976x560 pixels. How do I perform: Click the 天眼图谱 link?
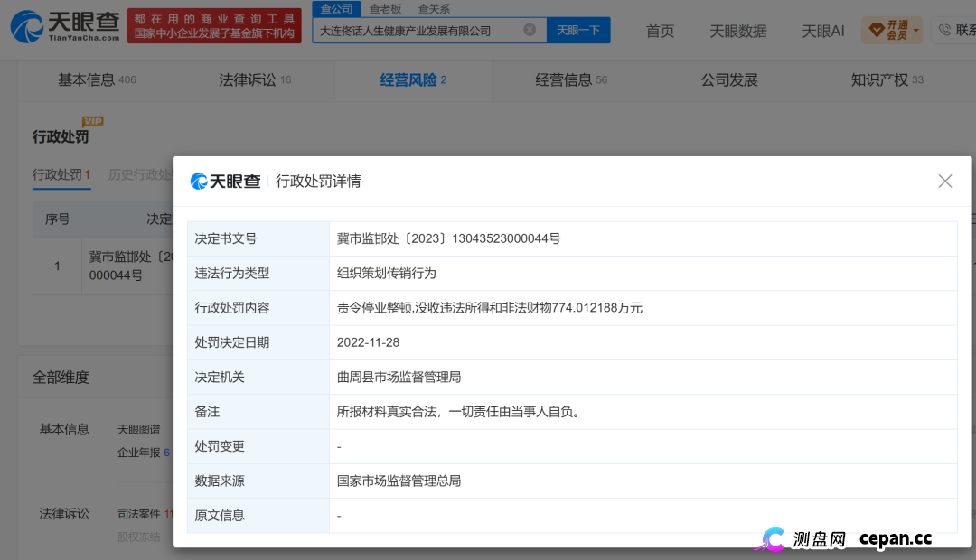point(139,430)
